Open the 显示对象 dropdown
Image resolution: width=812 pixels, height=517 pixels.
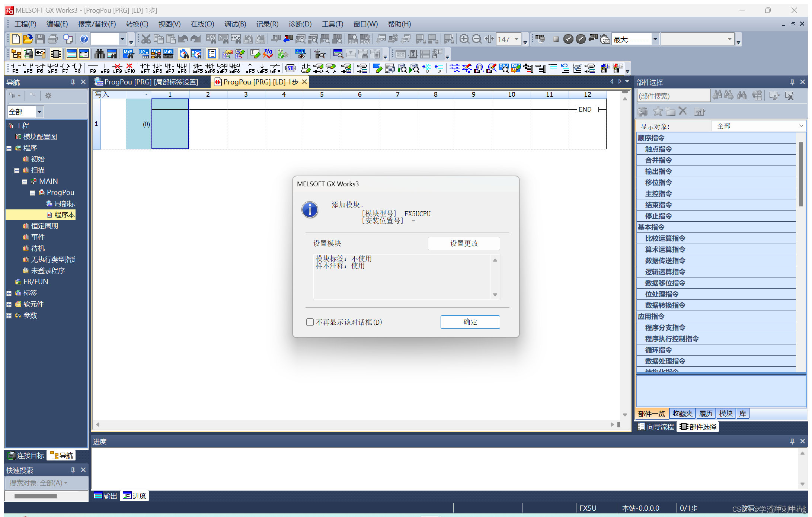click(759, 126)
